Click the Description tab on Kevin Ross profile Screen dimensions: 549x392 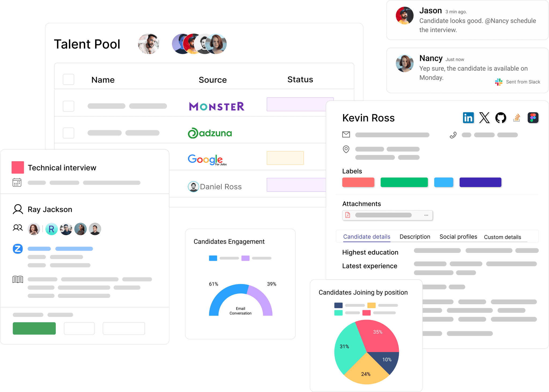[x=414, y=237]
